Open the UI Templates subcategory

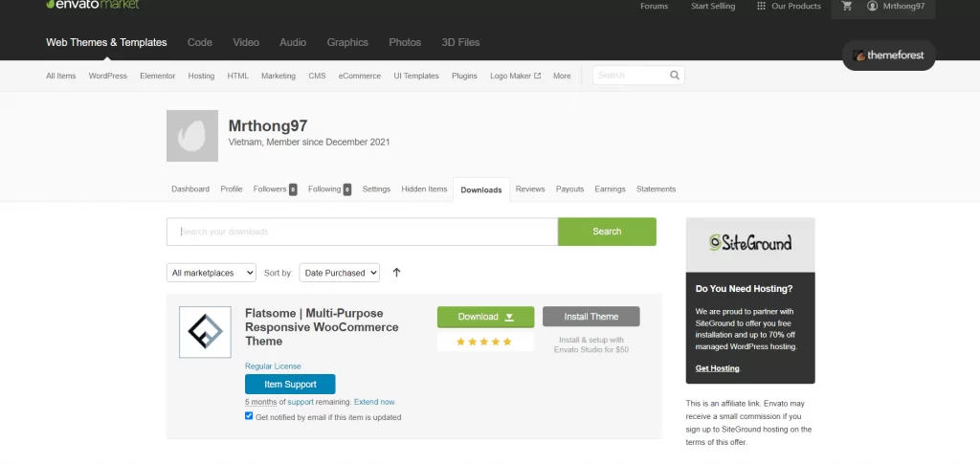coord(416,76)
